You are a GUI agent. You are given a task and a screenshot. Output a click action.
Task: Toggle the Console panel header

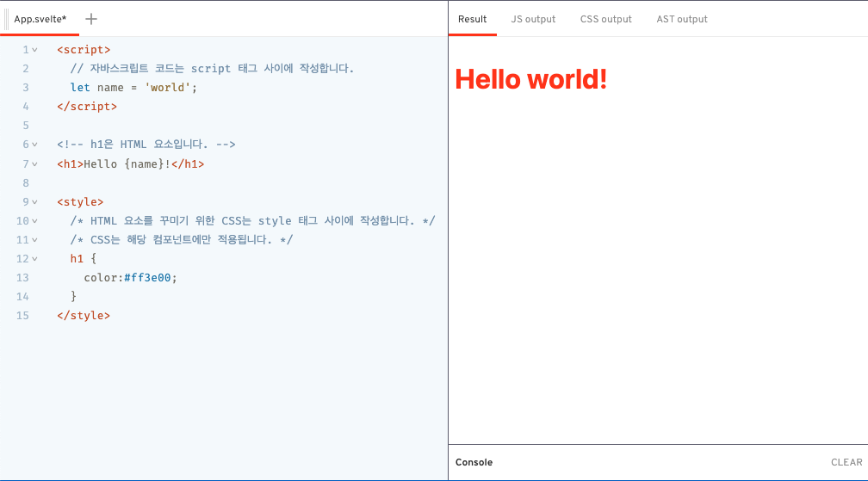tap(474, 462)
